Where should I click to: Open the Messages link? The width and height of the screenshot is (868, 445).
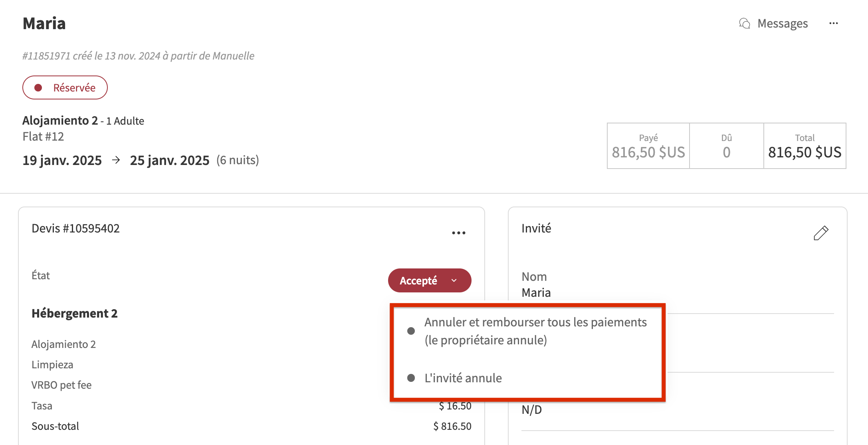pos(782,24)
